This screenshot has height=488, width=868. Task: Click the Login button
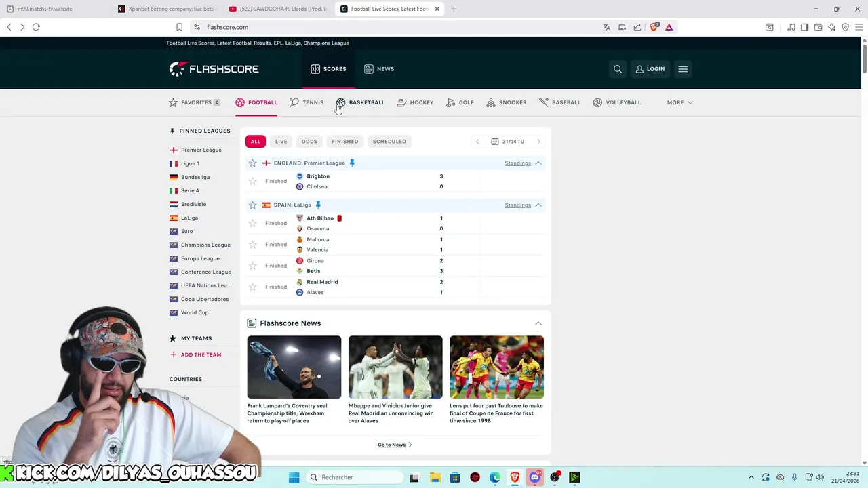(x=650, y=69)
